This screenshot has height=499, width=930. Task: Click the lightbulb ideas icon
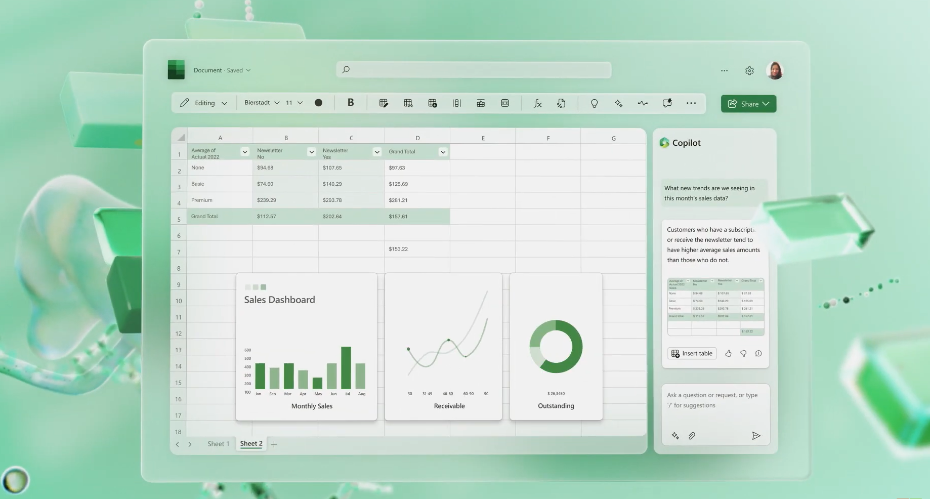coord(594,103)
